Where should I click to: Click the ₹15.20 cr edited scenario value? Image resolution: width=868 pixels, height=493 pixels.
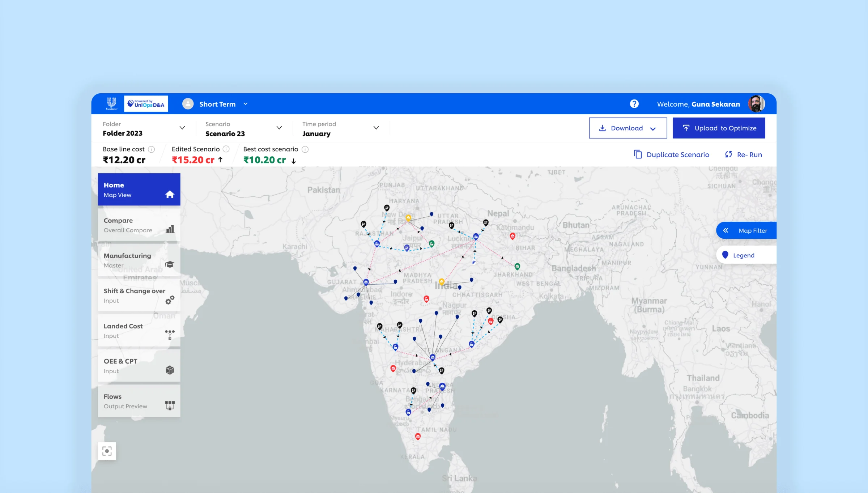click(193, 160)
